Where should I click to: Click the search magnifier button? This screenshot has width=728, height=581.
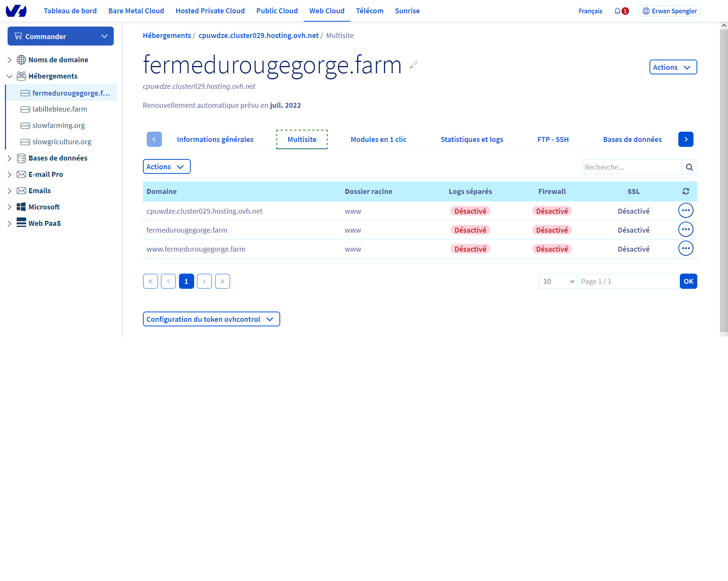(x=689, y=167)
